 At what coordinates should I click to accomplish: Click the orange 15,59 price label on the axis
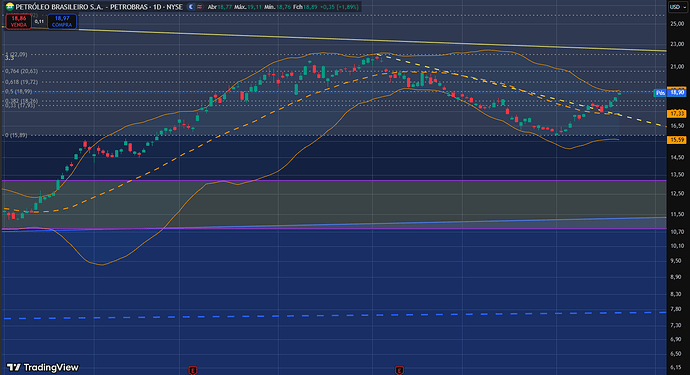677,140
